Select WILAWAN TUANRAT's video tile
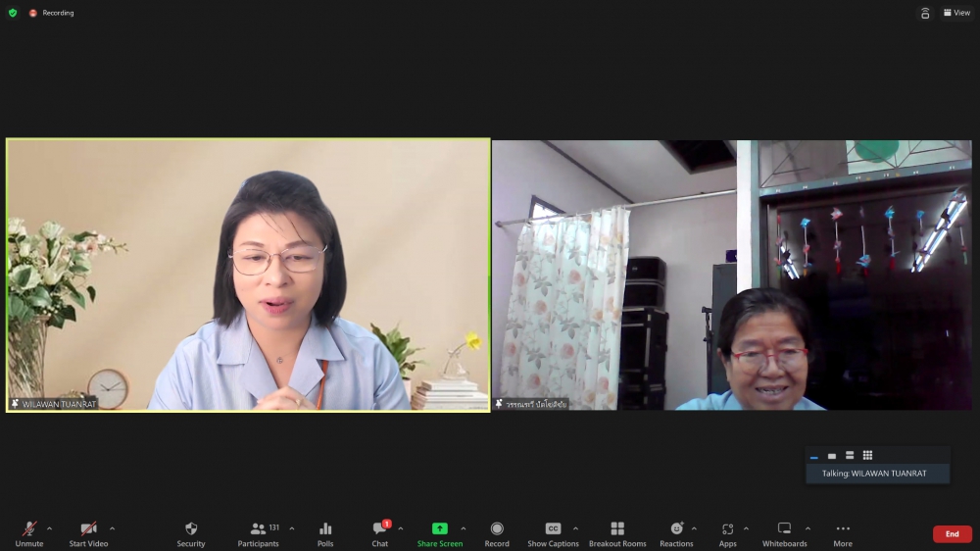The image size is (980, 551). (x=248, y=275)
